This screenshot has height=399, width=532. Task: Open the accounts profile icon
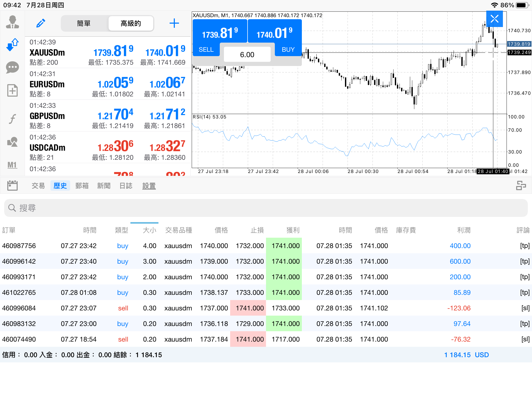pos(12,22)
